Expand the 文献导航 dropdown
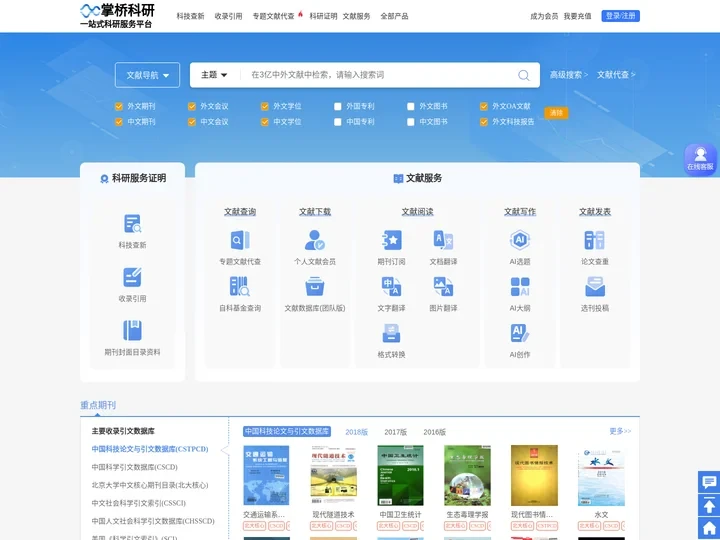Screen dimensions: 720x540 [147, 75]
